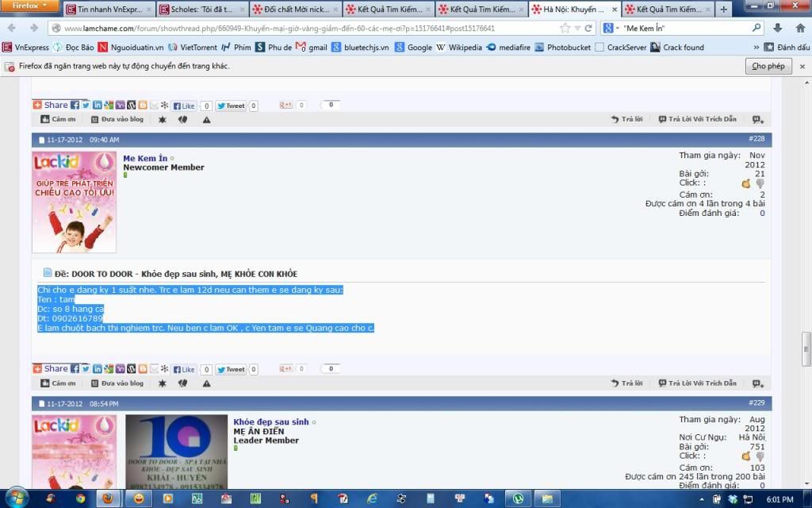Screen dimensions: 812x508
Task: Share the upper post via WordPress icon
Action: pos(132,106)
